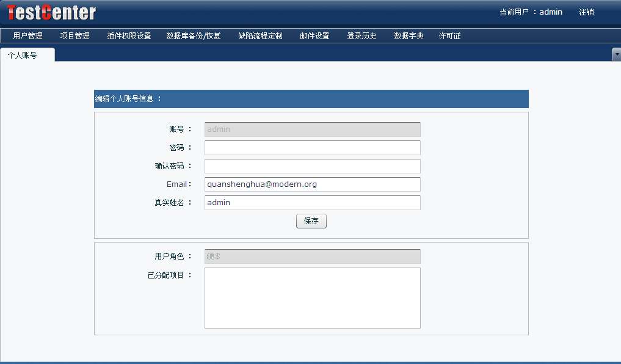Click the 已分配项目 list box

[x=312, y=298]
